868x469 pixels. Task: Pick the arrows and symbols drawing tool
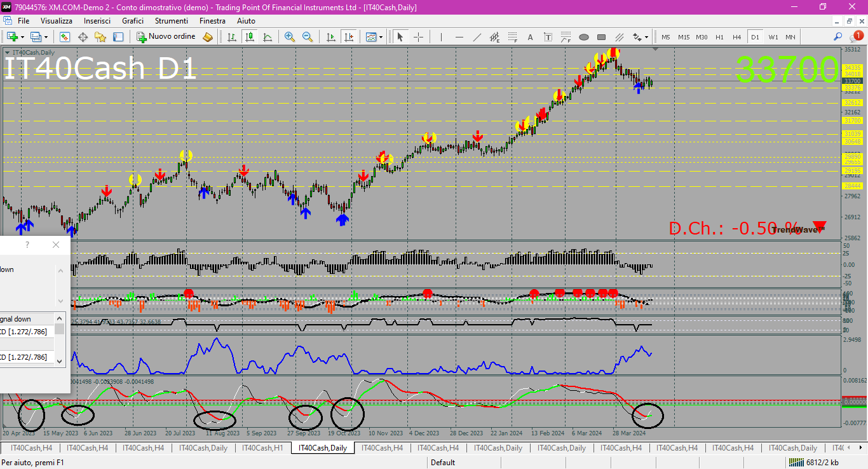tap(637, 37)
